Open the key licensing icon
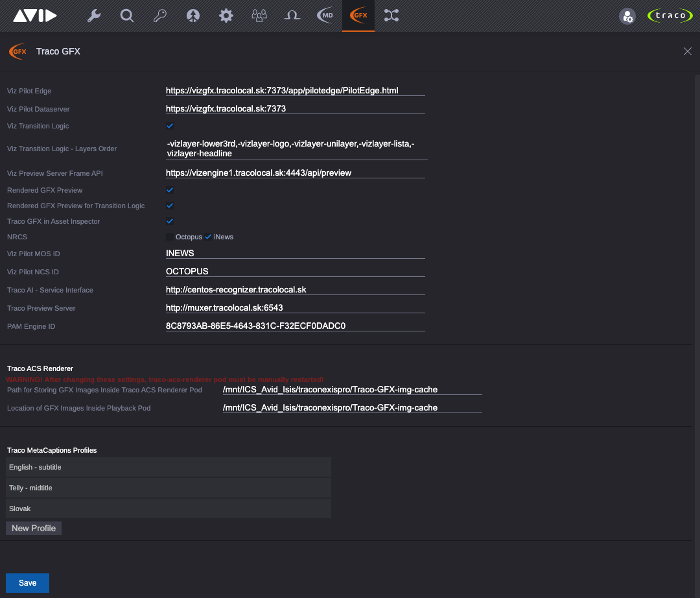 pyautogui.click(x=160, y=16)
